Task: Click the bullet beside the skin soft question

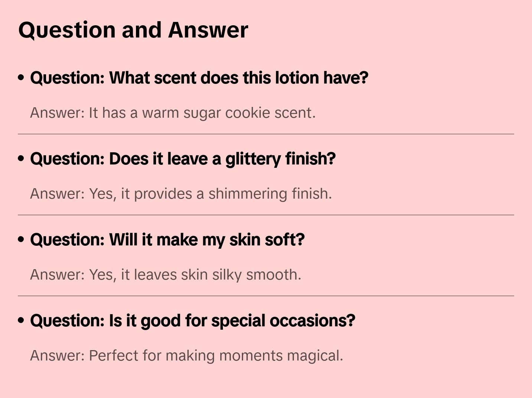Action: [x=21, y=239]
